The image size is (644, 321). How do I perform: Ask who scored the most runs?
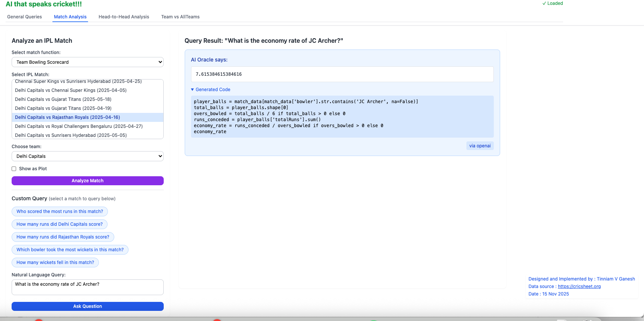point(60,211)
